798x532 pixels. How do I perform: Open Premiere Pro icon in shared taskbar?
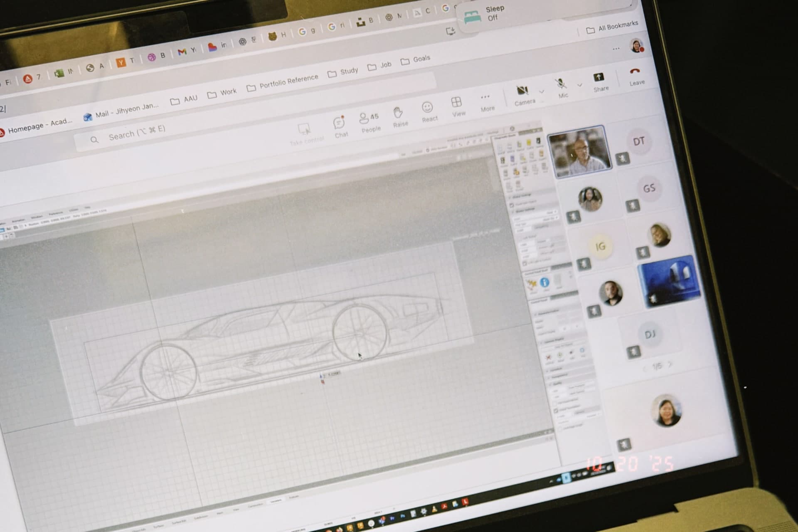[392, 518]
